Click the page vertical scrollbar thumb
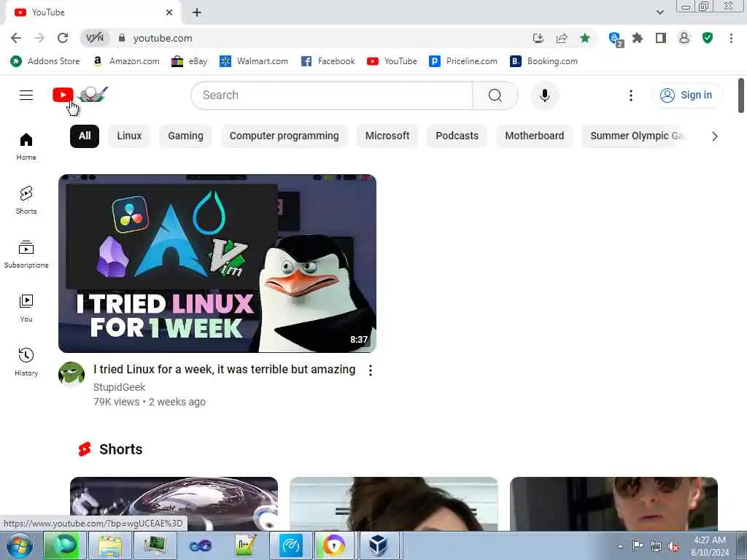This screenshot has height=560, width=747. click(741, 96)
